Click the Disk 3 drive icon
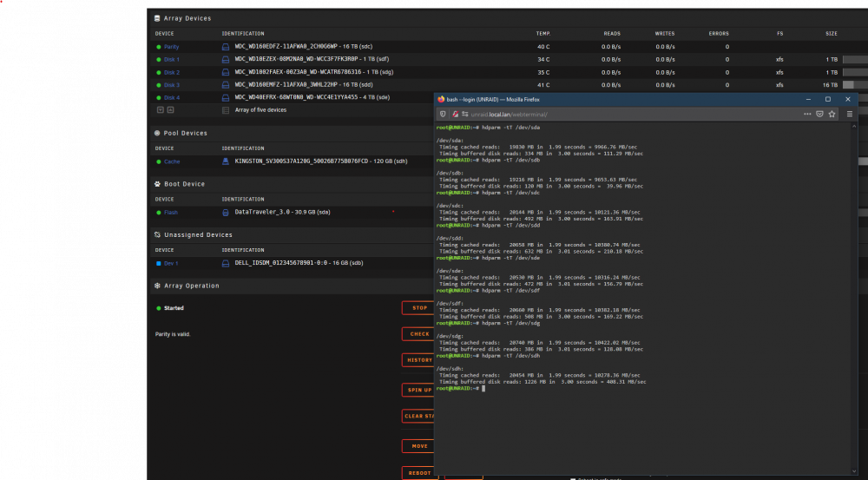Screen dimensions: 868x480 [226, 85]
